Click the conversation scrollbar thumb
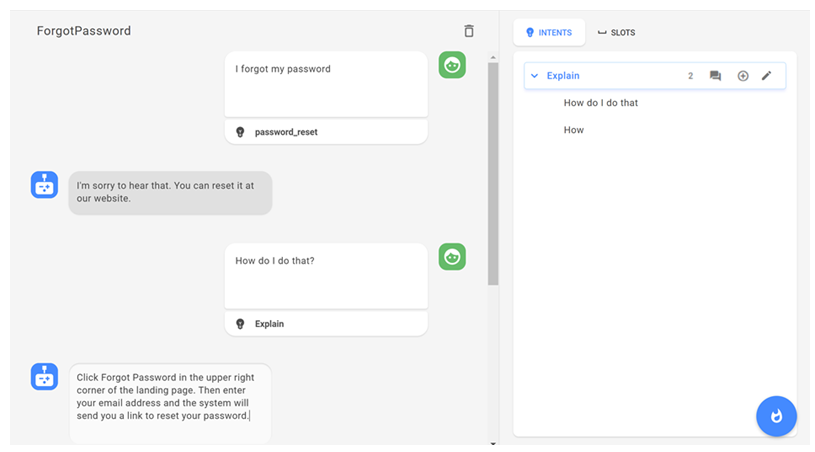 click(x=493, y=174)
